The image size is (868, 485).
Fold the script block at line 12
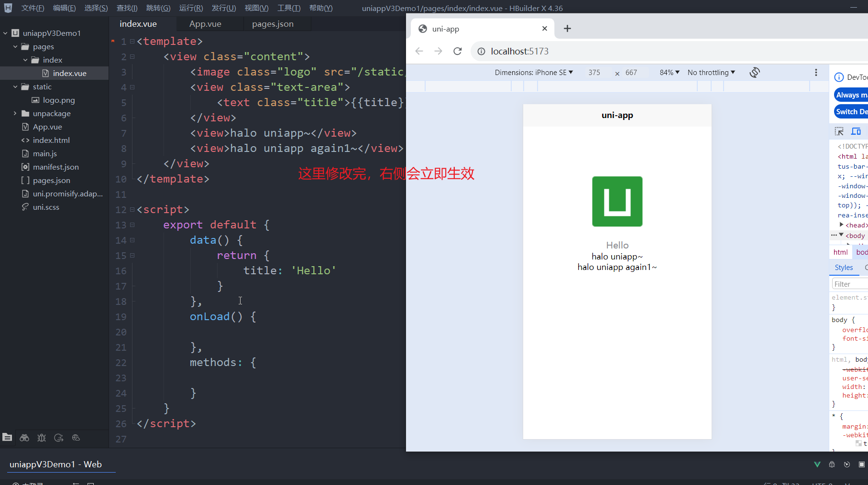pyautogui.click(x=132, y=210)
